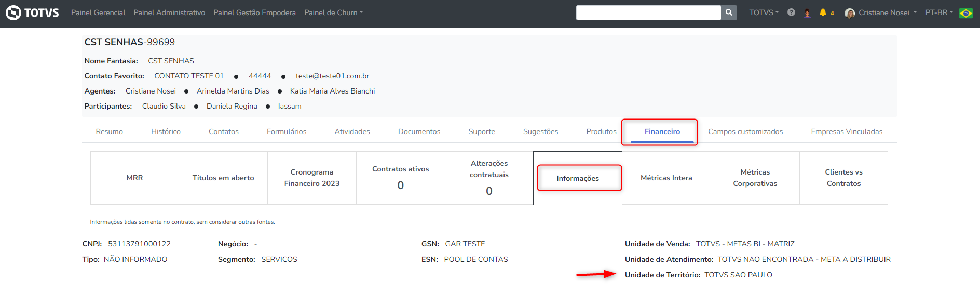Open the Métricas Intera card
Screen dimensions: 980x292
click(x=666, y=178)
